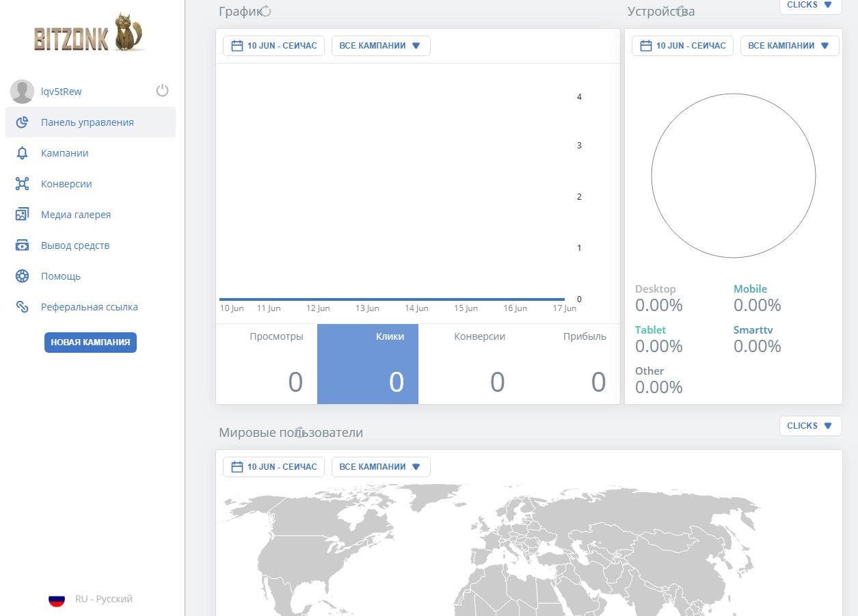Click the Помощь lifebuoy icon
This screenshot has height=616, width=858.
click(22, 276)
